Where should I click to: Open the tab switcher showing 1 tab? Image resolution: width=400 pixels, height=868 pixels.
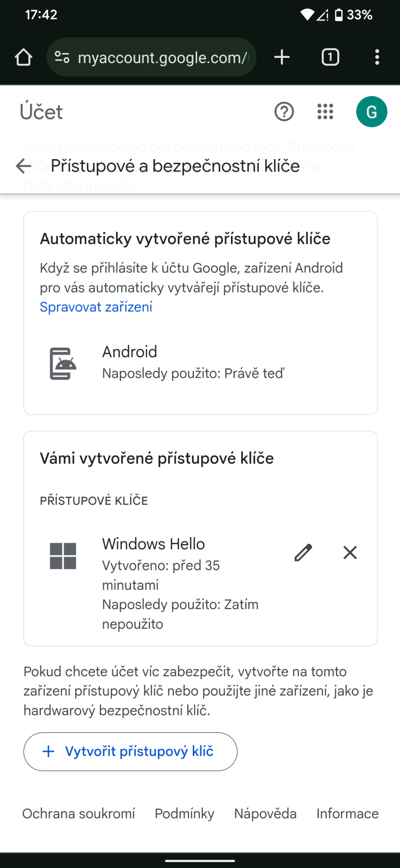tap(330, 57)
